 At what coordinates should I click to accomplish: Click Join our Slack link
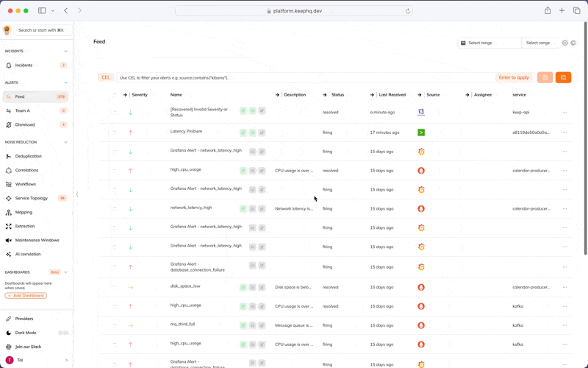tap(28, 346)
